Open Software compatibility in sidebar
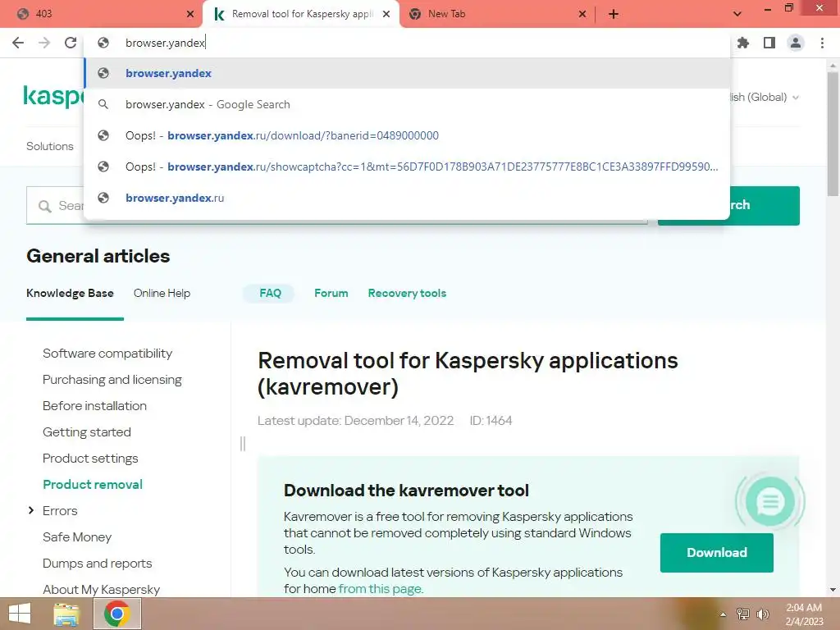Viewport: 840px width, 630px height. coord(107,353)
